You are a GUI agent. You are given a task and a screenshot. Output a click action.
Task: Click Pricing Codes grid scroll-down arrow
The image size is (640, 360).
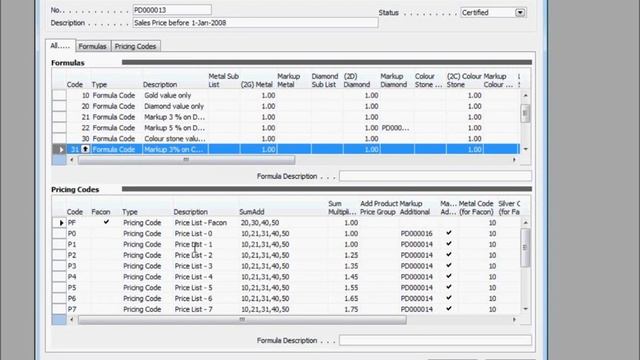tap(525, 309)
